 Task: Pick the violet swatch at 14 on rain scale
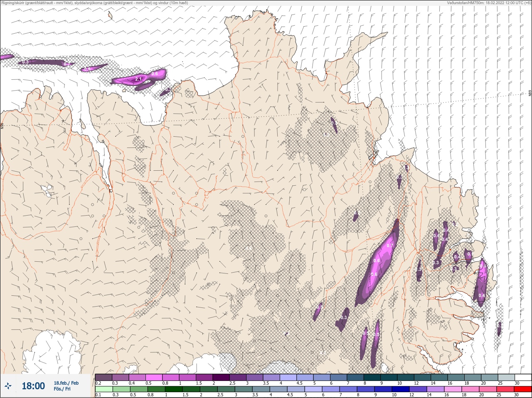(x=436, y=389)
